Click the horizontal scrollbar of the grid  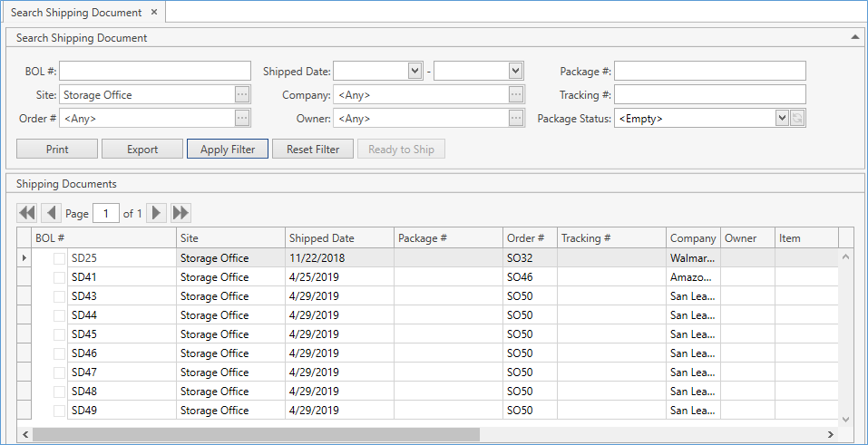click(x=254, y=434)
